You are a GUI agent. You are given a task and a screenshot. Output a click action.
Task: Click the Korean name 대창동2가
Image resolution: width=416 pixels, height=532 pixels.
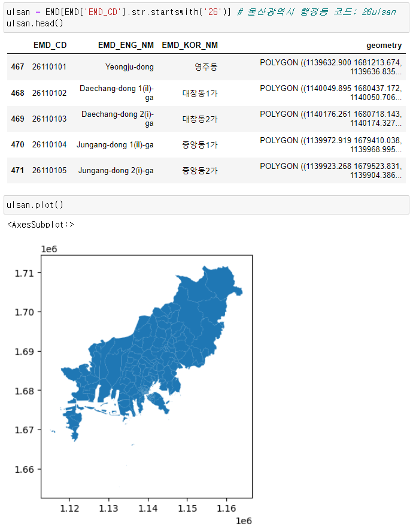pos(200,119)
